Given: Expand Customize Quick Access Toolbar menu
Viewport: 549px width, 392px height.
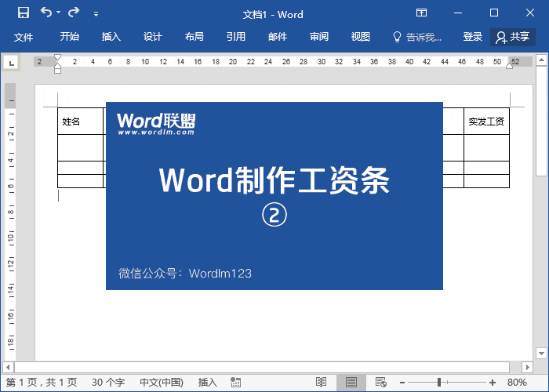Looking at the screenshot, I should point(96,14).
